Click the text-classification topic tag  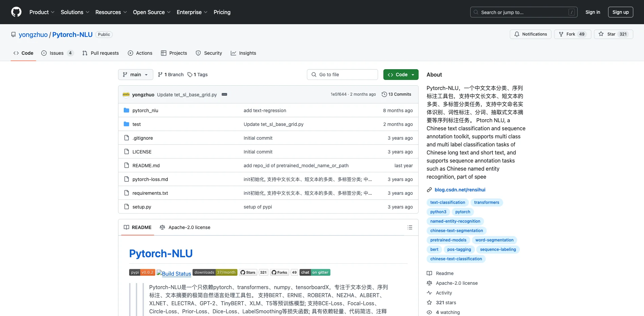[447, 202]
